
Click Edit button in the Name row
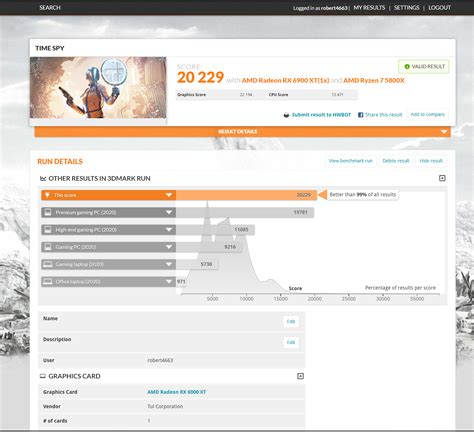click(291, 322)
